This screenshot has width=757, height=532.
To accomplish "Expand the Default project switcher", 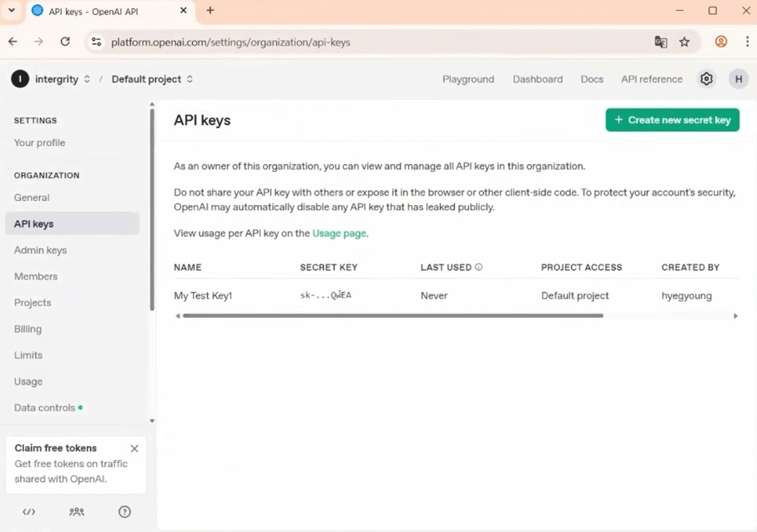I will 189,79.
